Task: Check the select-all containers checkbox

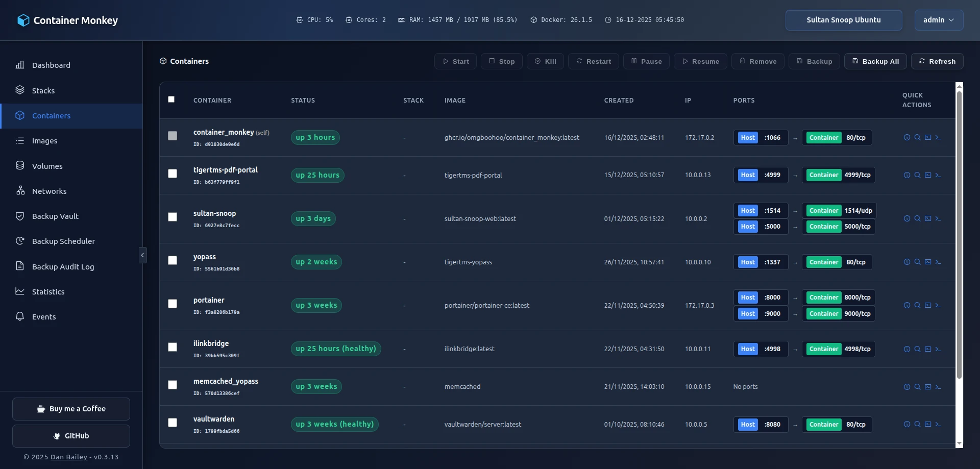Action: (171, 100)
